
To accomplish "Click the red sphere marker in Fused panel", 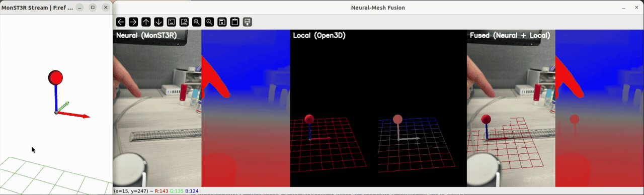I will click(x=486, y=120).
